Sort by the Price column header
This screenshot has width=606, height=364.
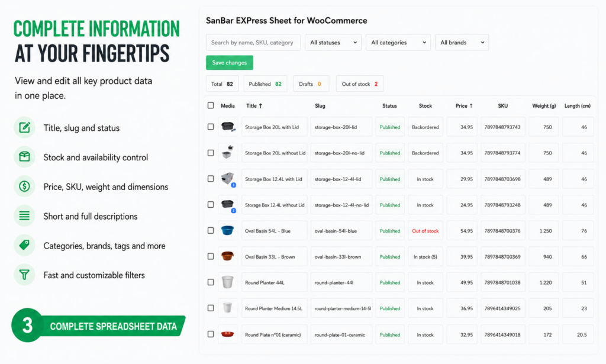(464, 105)
